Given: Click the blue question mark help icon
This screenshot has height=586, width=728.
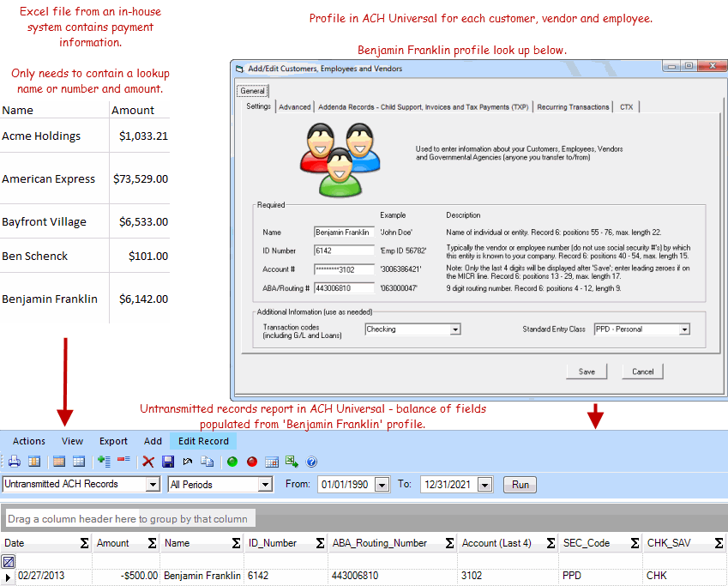Looking at the screenshot, I should coord(311,462).
